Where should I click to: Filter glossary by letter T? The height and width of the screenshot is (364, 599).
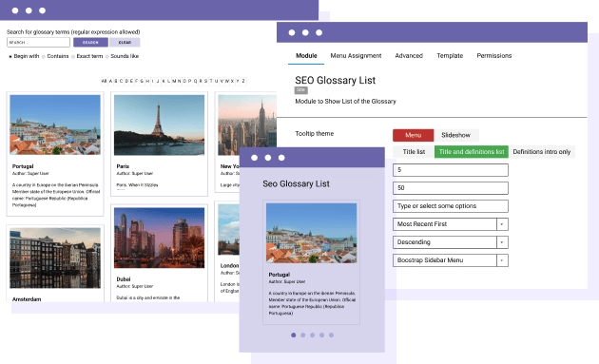coord(211,81)
